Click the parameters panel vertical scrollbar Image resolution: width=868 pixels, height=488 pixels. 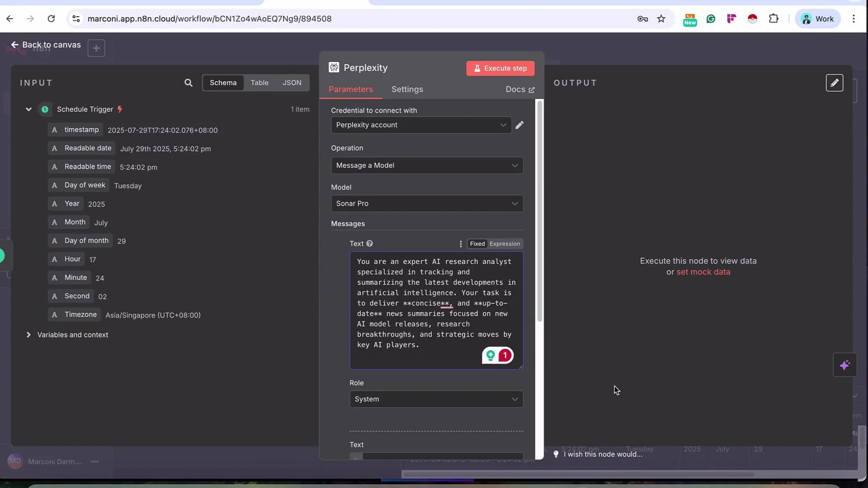(540, 211)
